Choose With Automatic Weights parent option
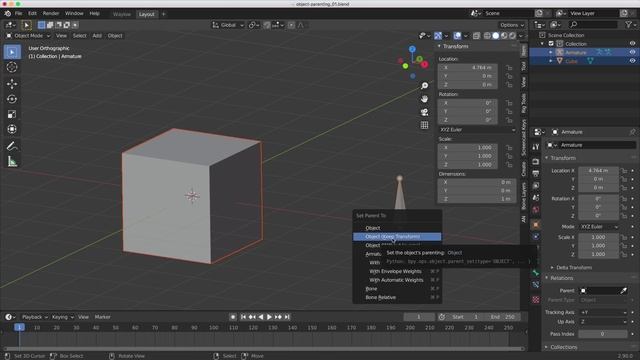 pos(397,280)
